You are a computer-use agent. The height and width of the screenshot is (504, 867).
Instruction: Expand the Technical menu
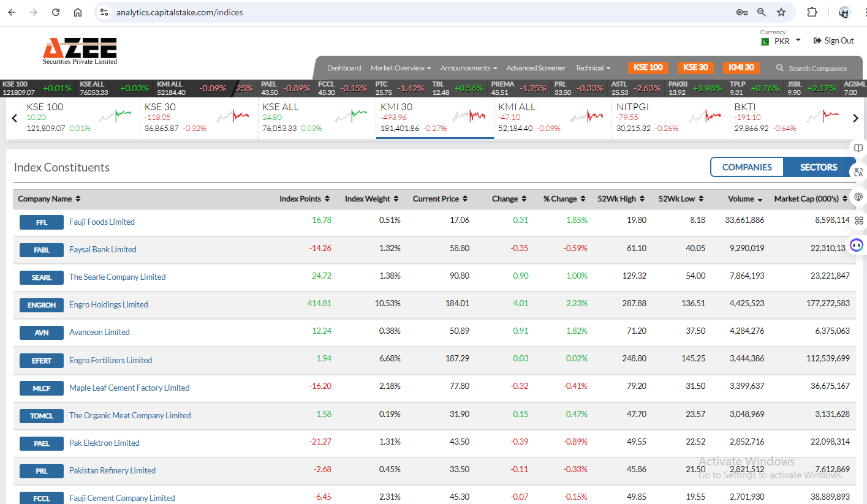pos(593,68)
